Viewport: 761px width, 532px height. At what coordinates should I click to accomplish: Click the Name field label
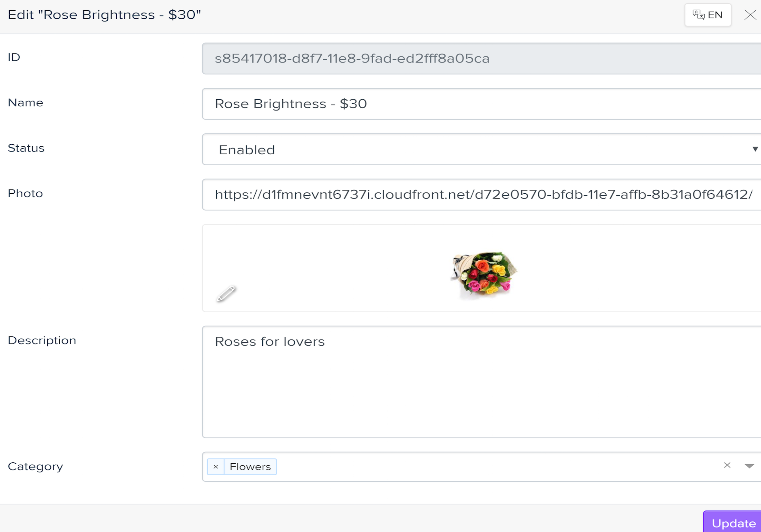click(25, 103)
